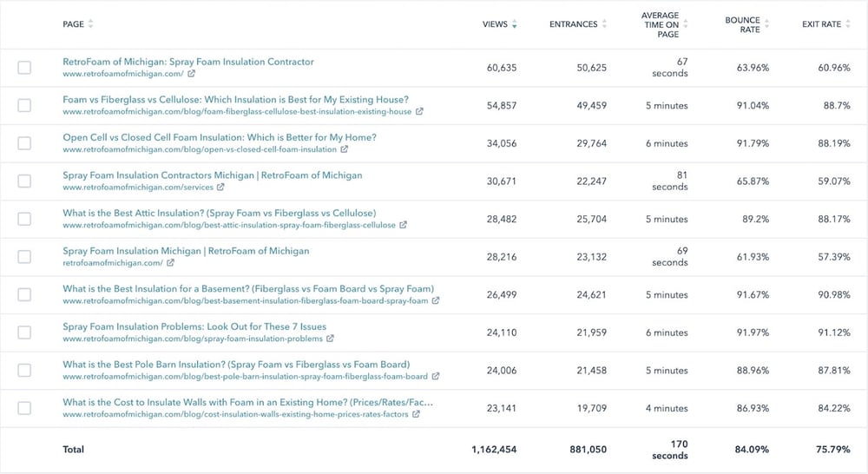
Task: Check the box for RetroFoam of Michigan homepage row
Action: point(24,68)
